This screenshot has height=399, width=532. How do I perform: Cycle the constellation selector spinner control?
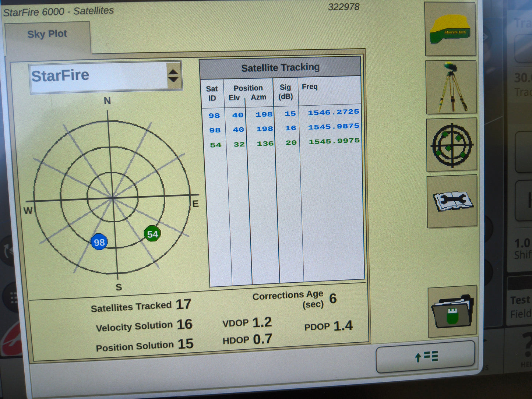pyautogui.click(x=174, y=75)
